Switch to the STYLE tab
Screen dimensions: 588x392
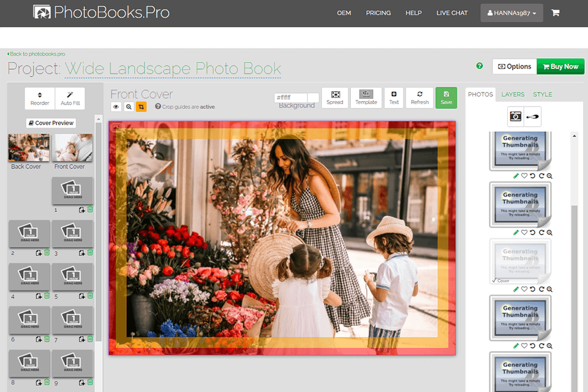click(542, 94)
